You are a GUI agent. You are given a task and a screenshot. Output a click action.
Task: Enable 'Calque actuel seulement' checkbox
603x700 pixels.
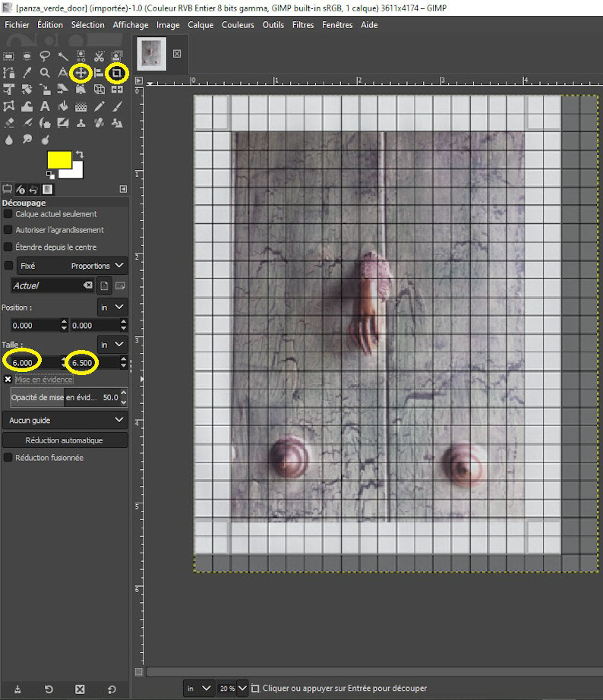pos(8,214)
